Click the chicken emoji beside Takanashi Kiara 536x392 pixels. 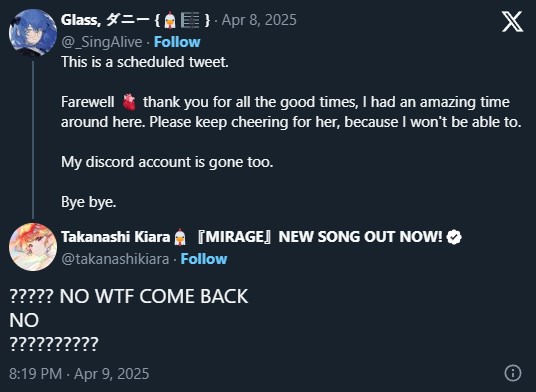pyautogui.click(x=180, y=237)
